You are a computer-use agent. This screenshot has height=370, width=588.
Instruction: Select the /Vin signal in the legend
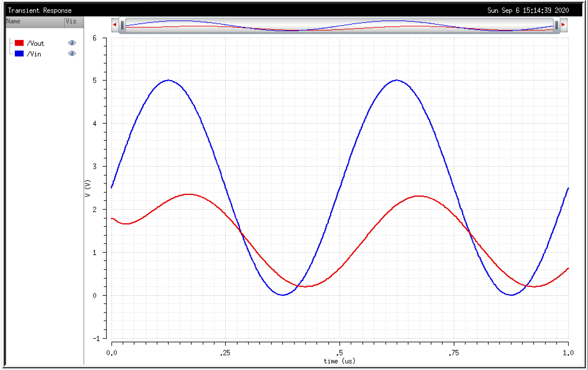pyautogui.click(x=34, y=54)
